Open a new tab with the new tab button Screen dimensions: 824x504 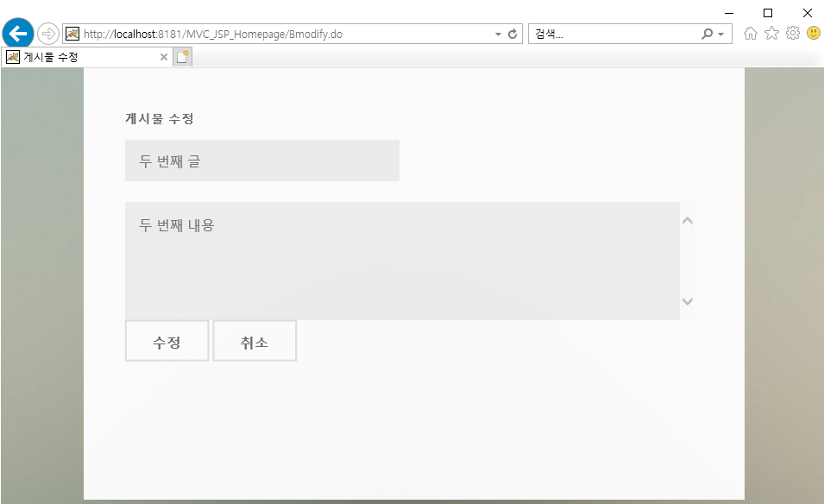(x=181, y=55)
